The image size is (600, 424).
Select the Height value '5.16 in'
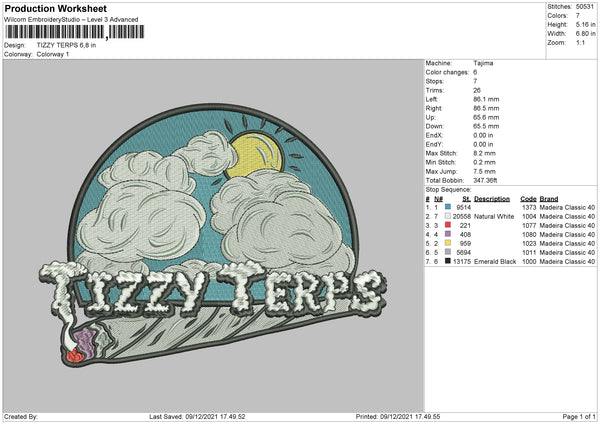[x=585, y=24]
